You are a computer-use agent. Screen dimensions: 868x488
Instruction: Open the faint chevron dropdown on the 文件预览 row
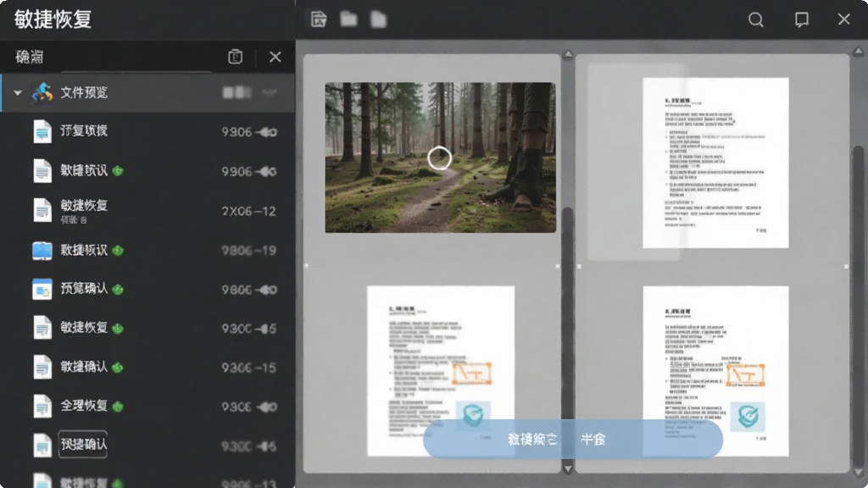pyautogui.click(x=270, y=92)
